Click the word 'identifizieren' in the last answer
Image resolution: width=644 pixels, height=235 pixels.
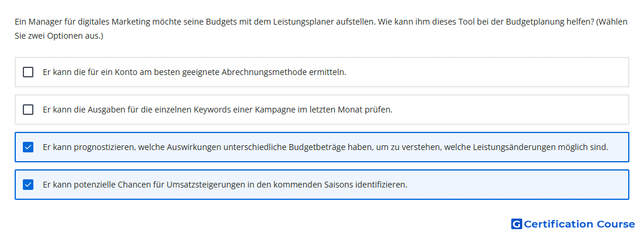[x=382, y=185]
